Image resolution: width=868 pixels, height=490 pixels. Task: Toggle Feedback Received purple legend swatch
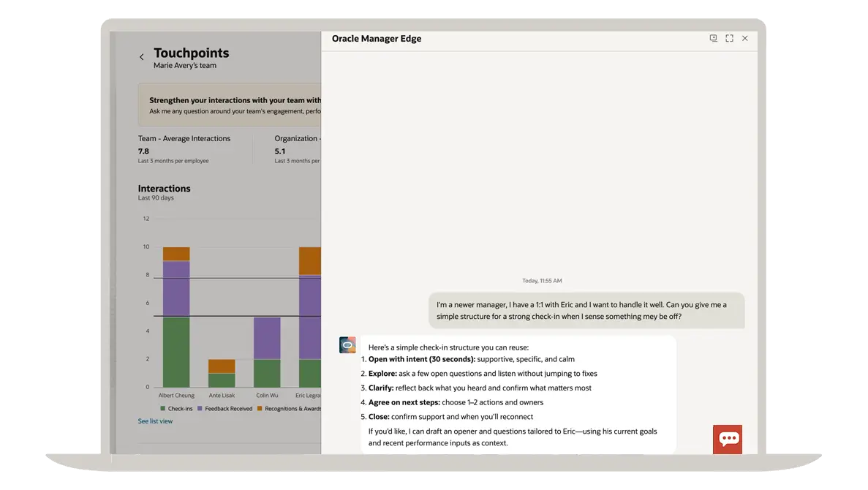coord(200,409)
